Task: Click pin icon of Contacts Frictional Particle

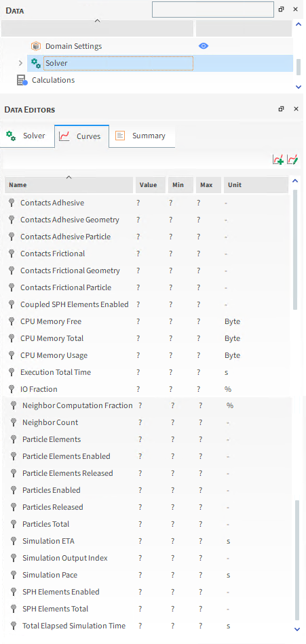Action: coord(12,287)
